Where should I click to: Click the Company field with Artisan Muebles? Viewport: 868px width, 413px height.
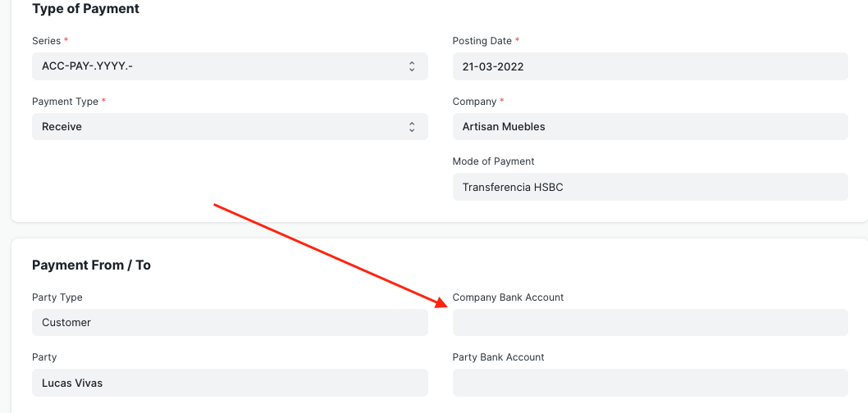click(650, 127)
